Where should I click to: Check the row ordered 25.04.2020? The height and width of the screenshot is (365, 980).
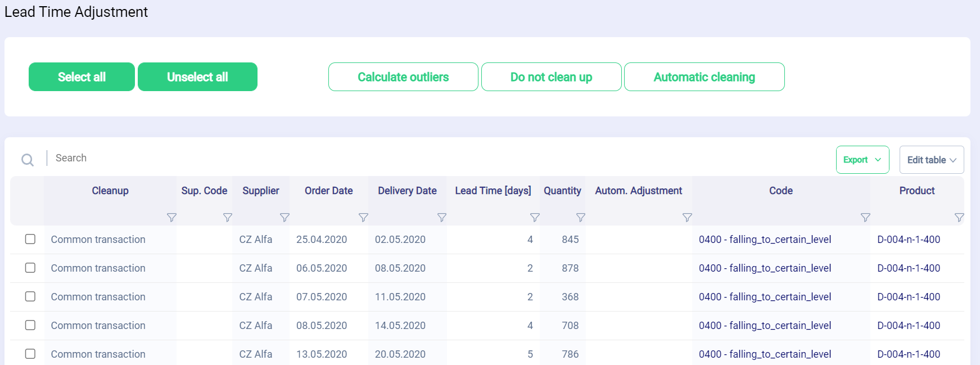pyautogui.click(x=30, y=239)
